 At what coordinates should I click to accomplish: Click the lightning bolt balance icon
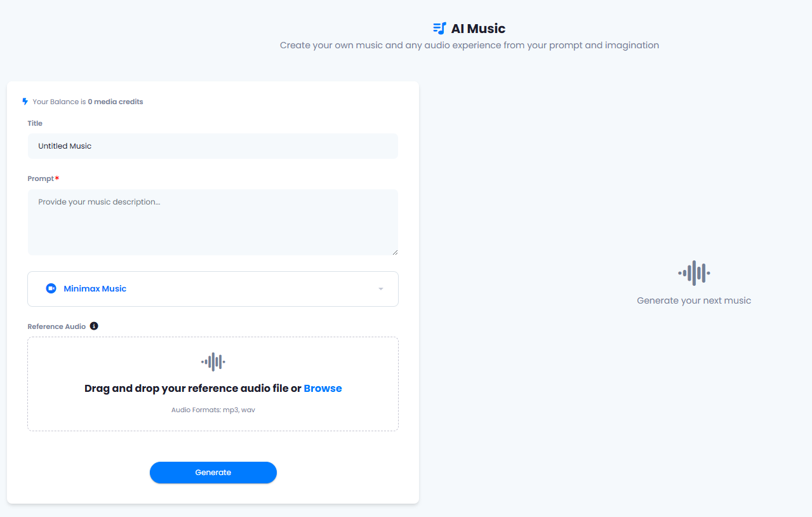(25, 102)
